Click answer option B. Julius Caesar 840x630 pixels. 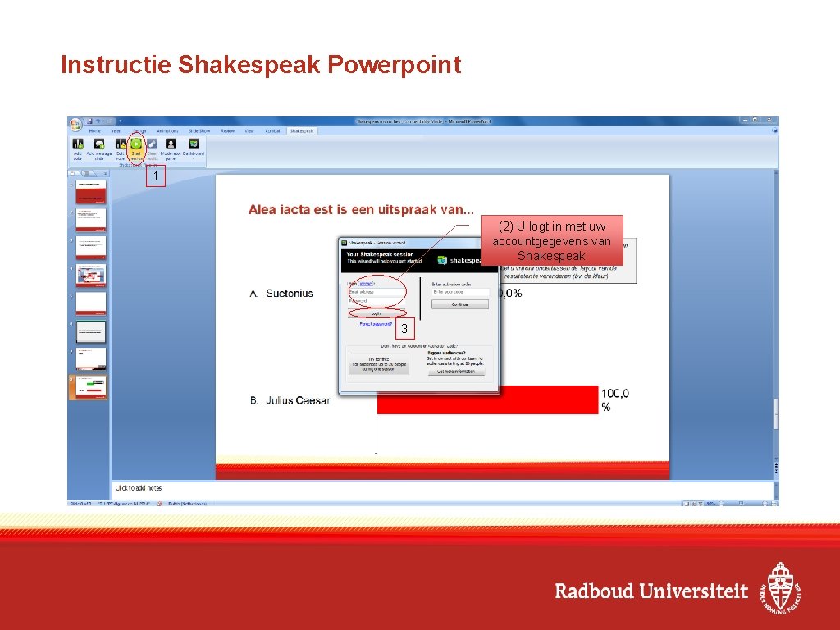pyautogui.click(x=290, y=400)
